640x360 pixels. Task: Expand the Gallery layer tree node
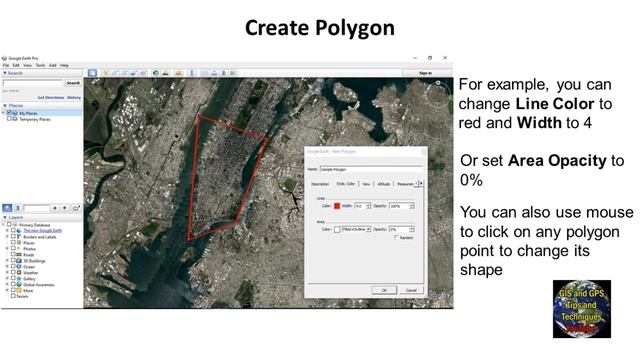[x=7, y=278]
